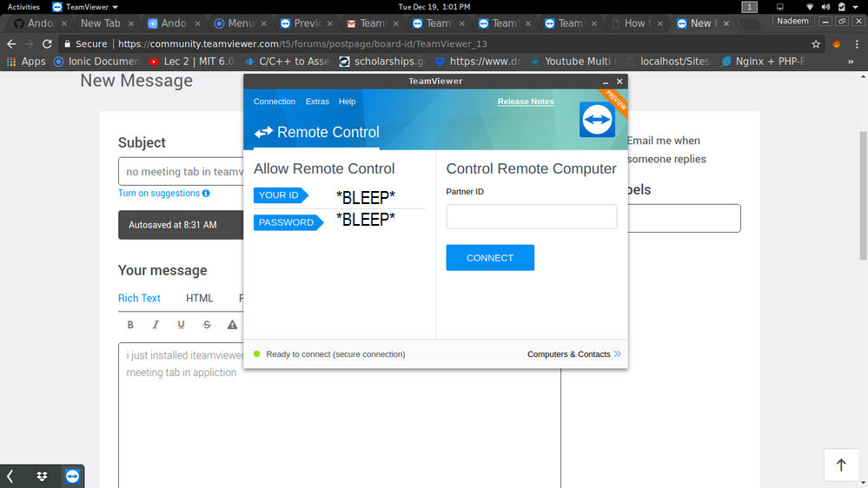This screenshot has height=488, width=868.
Task: Focus the Partner ID input field
Action: pyautogui.click(x=532, y=216)
